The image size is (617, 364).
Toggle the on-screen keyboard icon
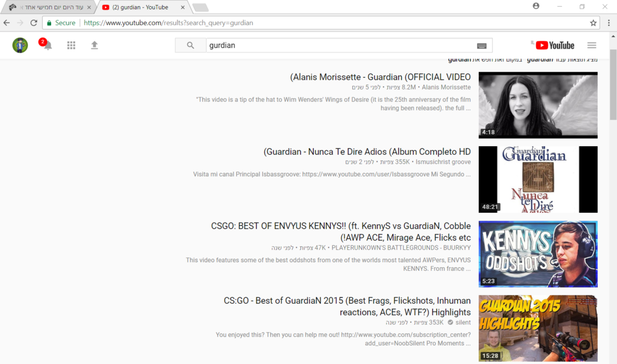pos(482,46)
